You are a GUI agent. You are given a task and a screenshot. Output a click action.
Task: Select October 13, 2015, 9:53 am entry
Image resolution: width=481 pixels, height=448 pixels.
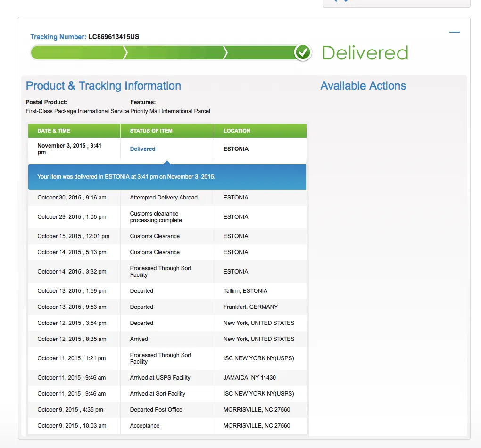pyautogui.click(x=72, y=307)
